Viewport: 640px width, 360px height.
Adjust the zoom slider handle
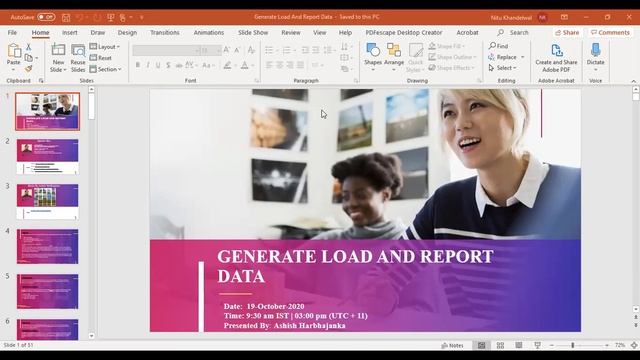point(573,345)
